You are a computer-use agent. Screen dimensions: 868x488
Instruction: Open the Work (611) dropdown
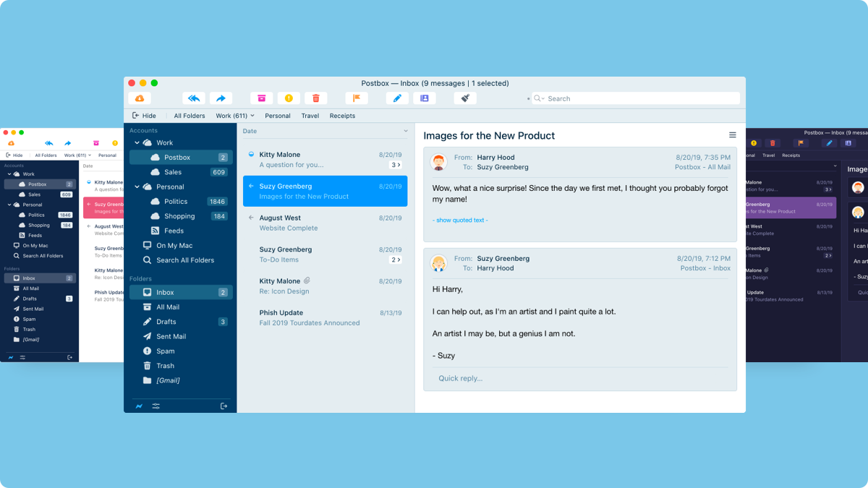[x=235, y=116]
